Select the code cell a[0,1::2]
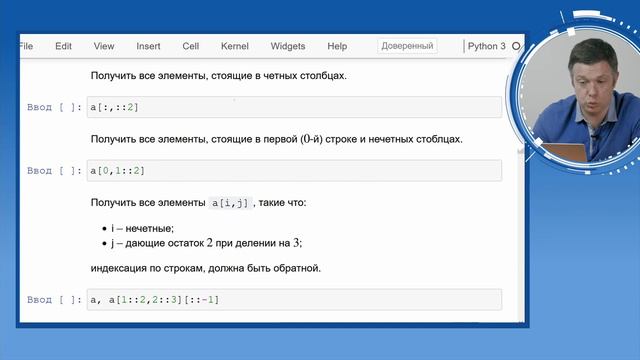Image resolution: width=640 pixels, height=360 pixels. click(294, 171)
